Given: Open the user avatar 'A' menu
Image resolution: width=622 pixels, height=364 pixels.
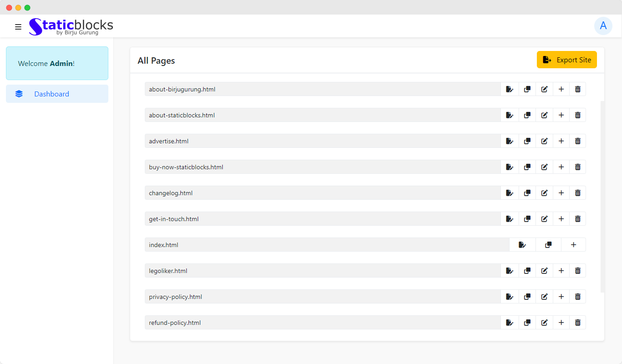Looking at the screenshot, I should [x=603, y=26].
